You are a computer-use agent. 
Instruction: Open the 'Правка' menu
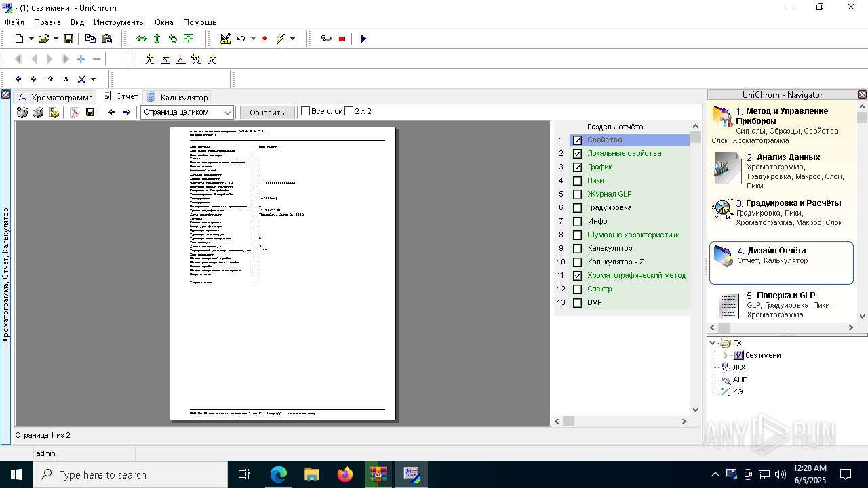47,22
